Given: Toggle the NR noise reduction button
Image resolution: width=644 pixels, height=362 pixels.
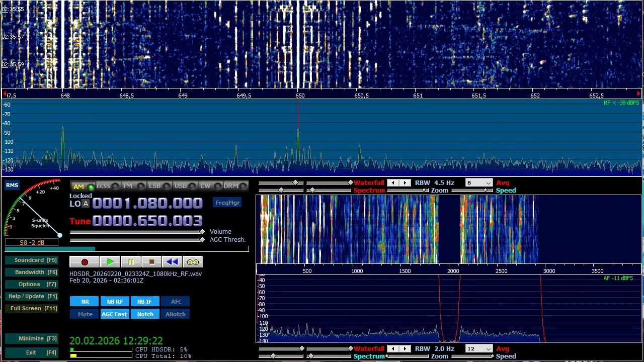Looking at the screenshot, I should (85, 302).
